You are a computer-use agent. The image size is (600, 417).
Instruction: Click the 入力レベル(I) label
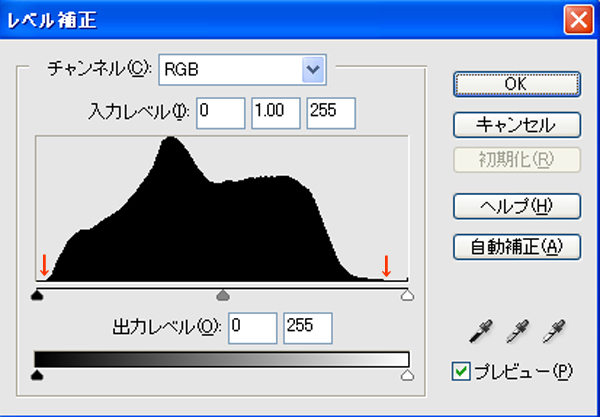pos(139,112)
